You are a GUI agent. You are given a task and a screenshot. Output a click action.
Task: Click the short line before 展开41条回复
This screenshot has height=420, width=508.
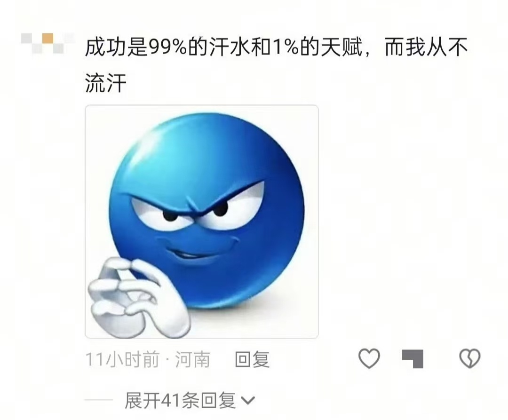click(99, 400)
